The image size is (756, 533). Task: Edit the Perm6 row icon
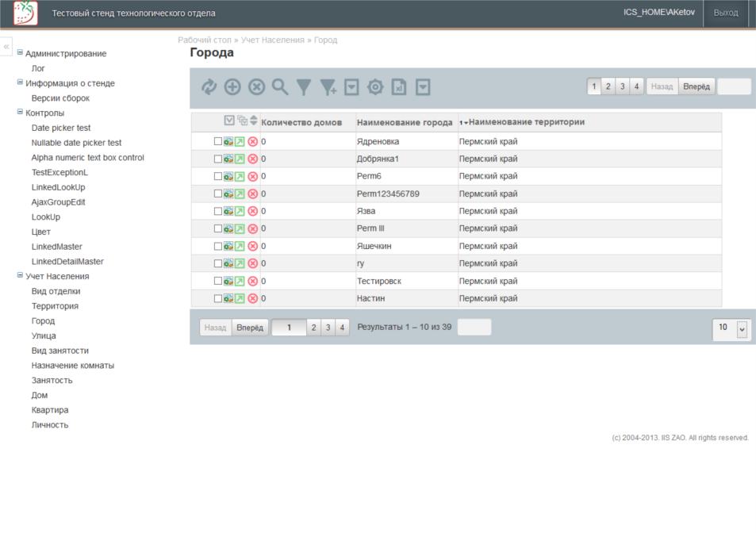pos(228,176)
